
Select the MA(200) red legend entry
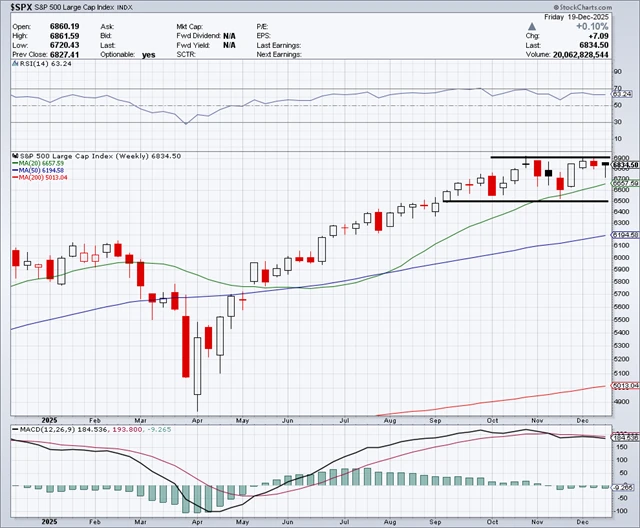click(40, 177)
